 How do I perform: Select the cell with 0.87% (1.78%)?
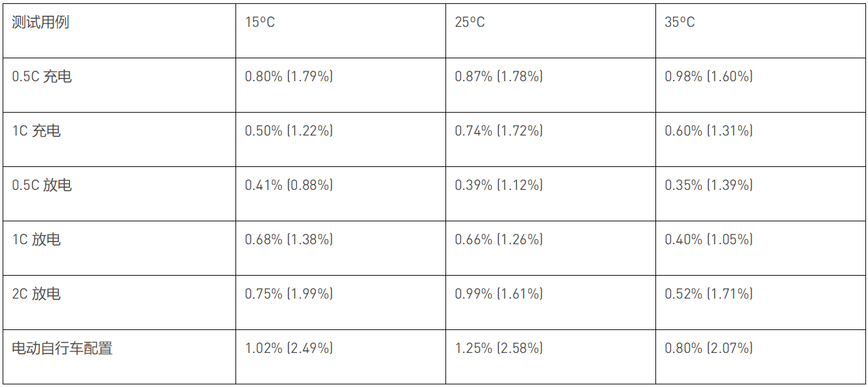(498, 77)
